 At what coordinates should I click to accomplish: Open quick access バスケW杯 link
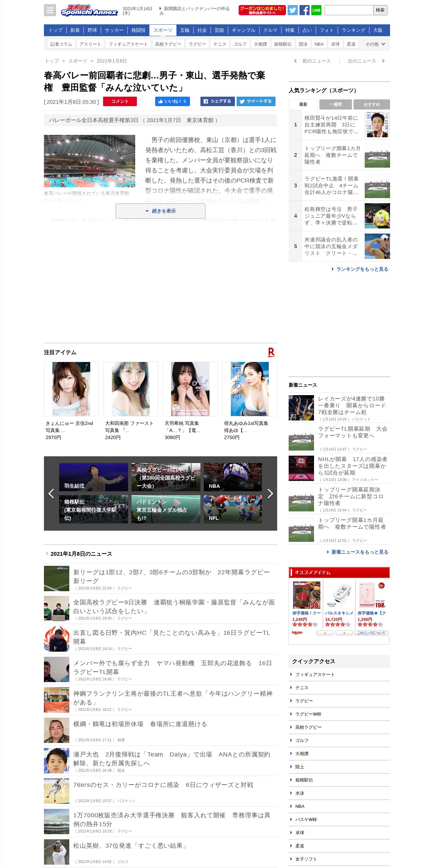339,819
